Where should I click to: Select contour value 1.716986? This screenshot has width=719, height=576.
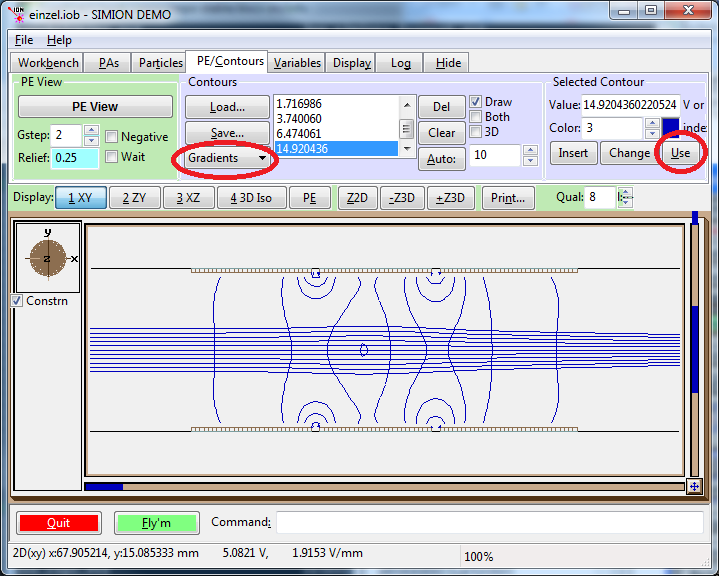(337, 104)
